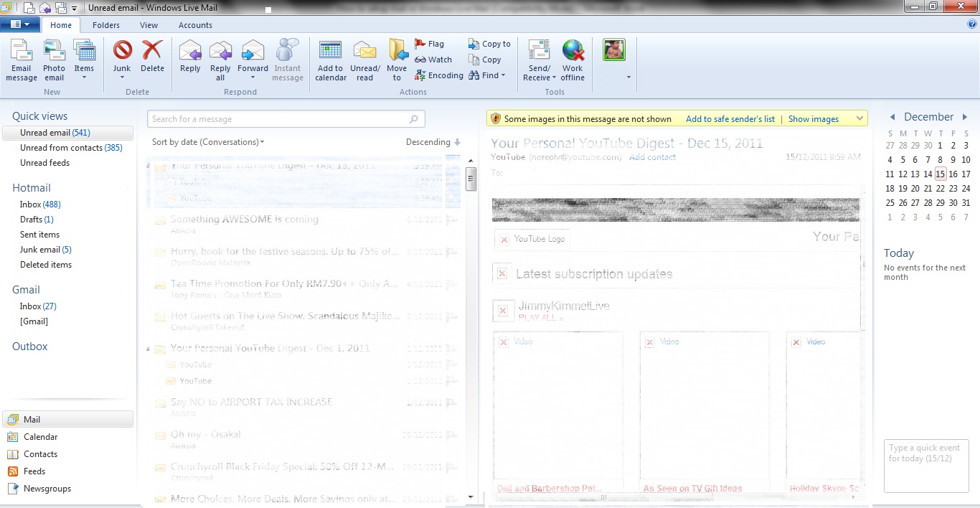Click the user profile picture
The image size is (980, 508).
[x=614, y=50]
